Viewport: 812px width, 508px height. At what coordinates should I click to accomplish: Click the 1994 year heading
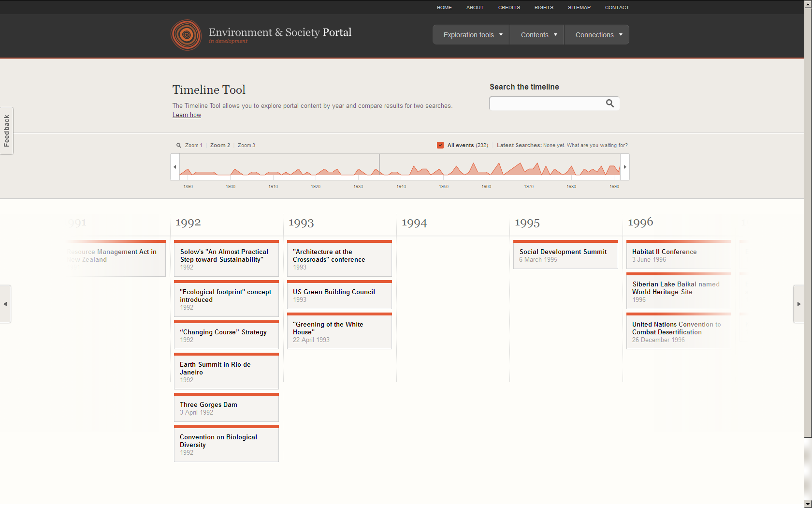point(414,223)
